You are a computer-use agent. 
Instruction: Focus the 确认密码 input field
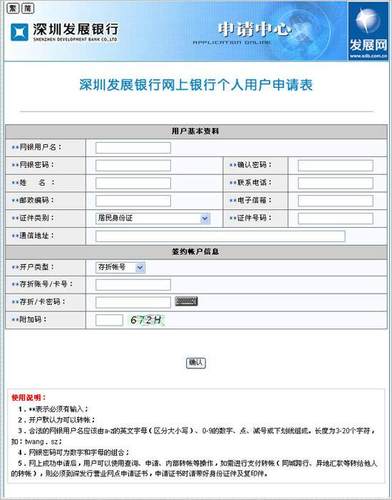(x=335, y=165)
